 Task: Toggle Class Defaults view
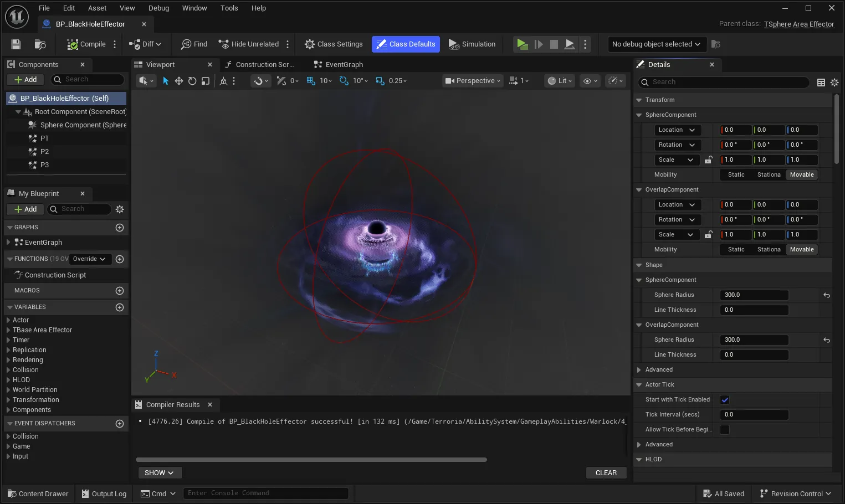(x=406, y=44)
